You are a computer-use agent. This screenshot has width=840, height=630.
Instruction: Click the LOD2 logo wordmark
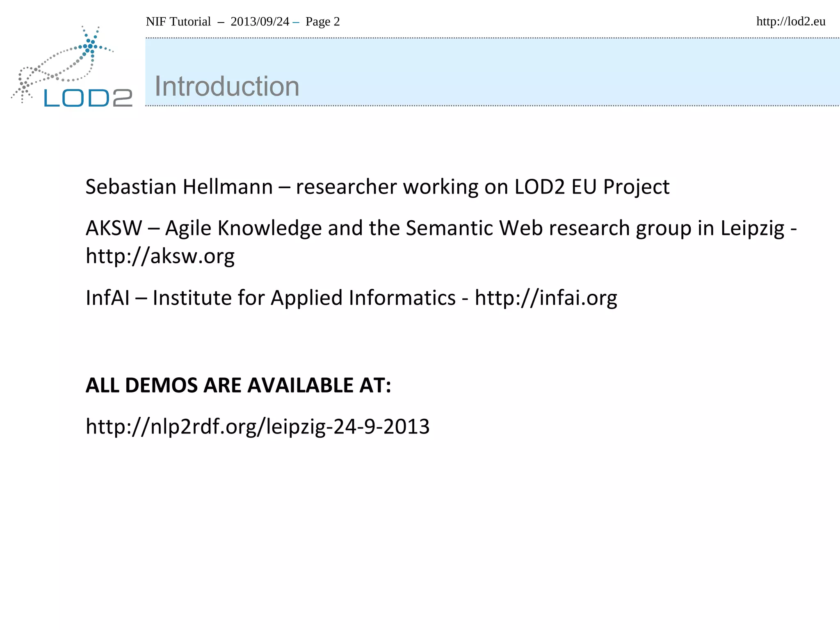click(88, 98)
